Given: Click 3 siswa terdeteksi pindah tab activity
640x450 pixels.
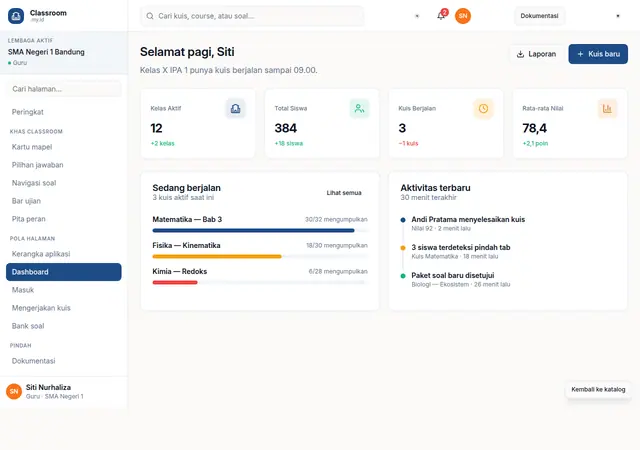Looking at the screenshot, I should (x=460, y=247).
